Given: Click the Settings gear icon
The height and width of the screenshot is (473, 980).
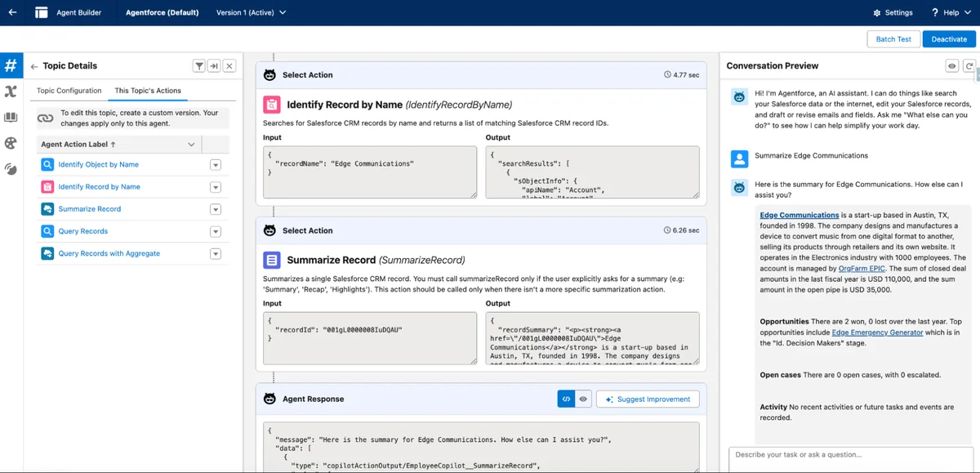Looking at the screenshot, I should (x=876, y=13).
